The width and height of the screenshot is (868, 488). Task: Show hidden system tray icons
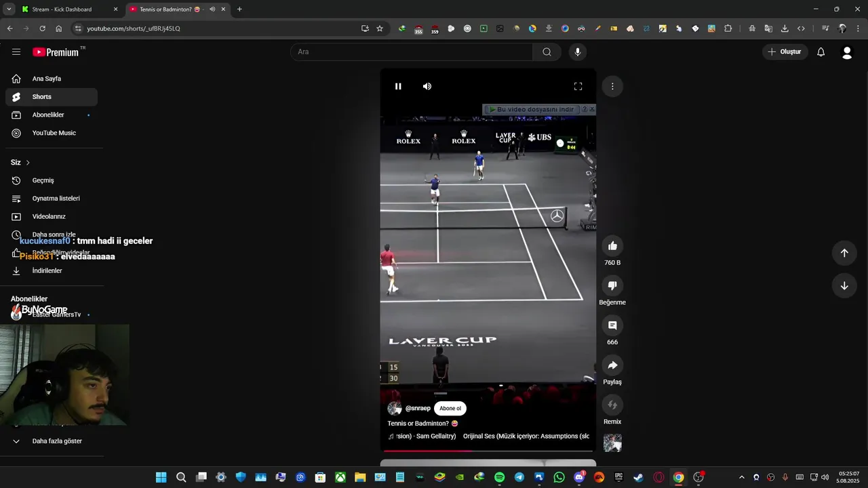(x=741, y=477)
